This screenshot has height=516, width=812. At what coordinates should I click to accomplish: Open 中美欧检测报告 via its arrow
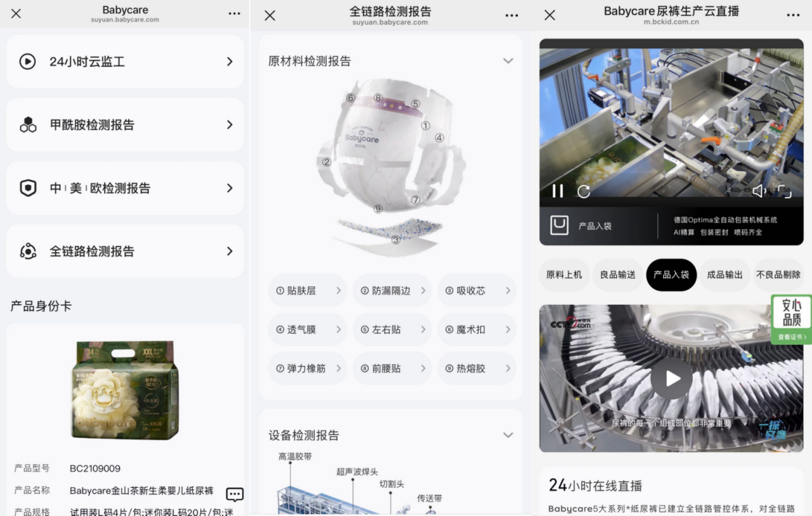point(229,188)
